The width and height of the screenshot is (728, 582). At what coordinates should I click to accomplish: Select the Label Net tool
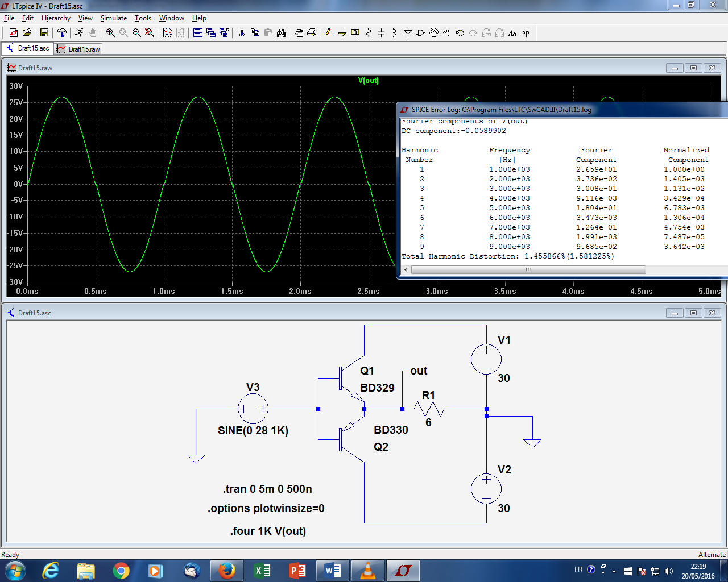pyautogui.click(x=355, y=33)
